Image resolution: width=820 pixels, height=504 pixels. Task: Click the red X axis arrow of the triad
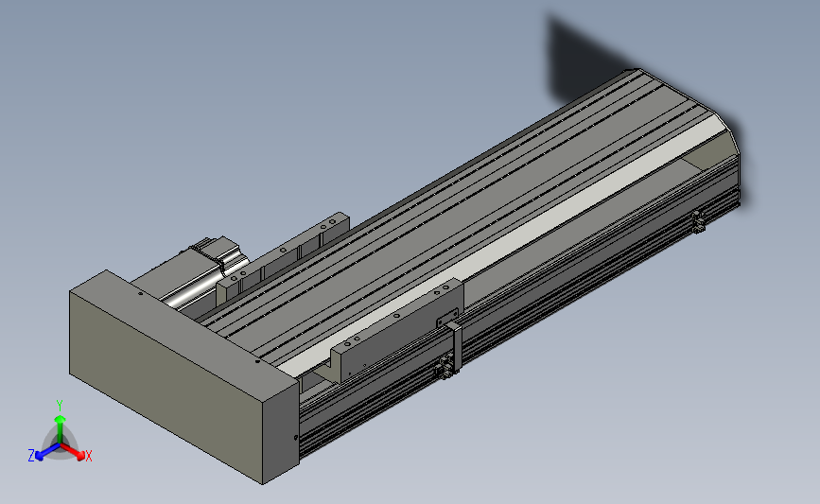click(x=74, y=452)
